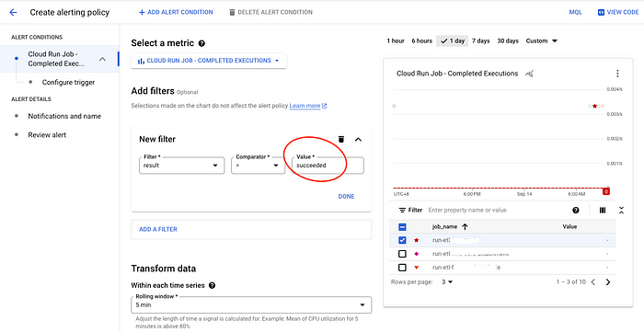Uncheck the first run-etl job checkbox
The width and height of the screenshot is (644, 332).
tap(403, 240)
